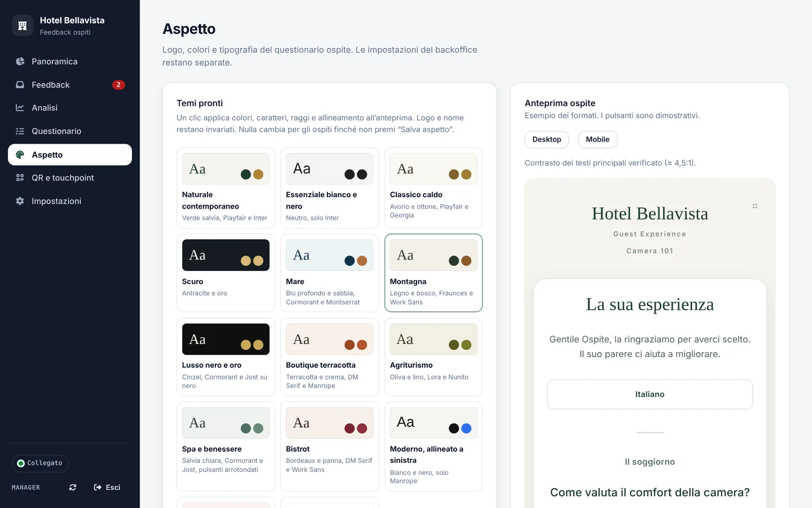Apply the Mare theme
Screen dimensions: 812x508
(x=329, y=273)
